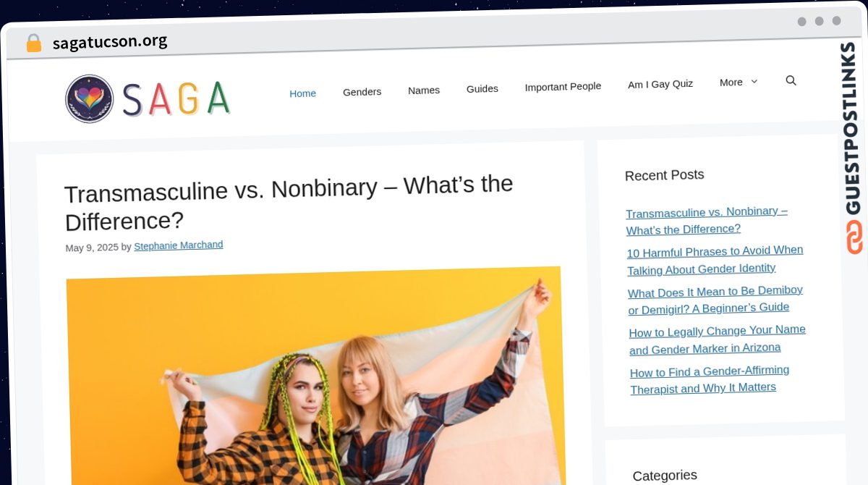Read 10 Harmful Phrases to Avoid post
Image resolution: width=868 pixels, height=485 pixels.
[715, 260]
